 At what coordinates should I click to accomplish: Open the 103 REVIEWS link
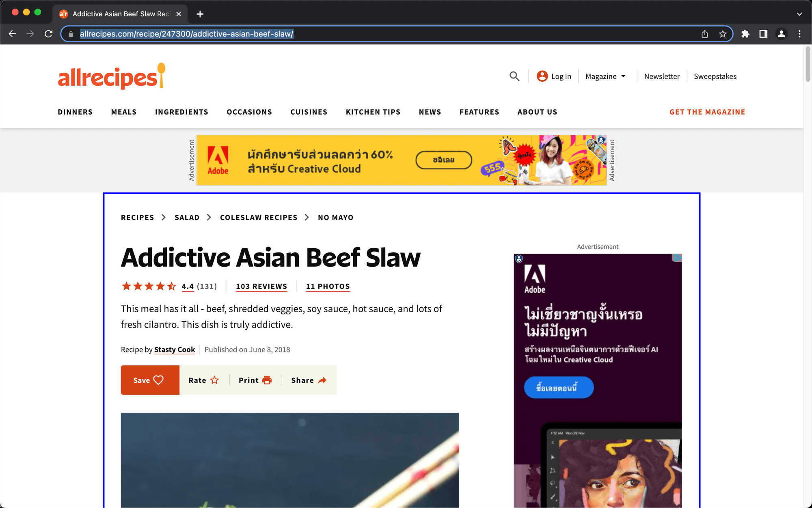261,286
